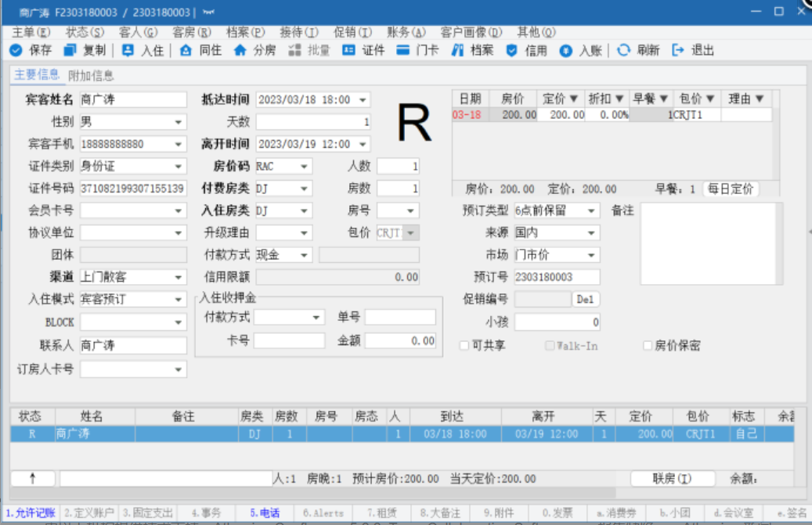Open the 1.允许记账 bottom tab
The height and width of the screenshot is (525, 812).
(x=31, y=513)
